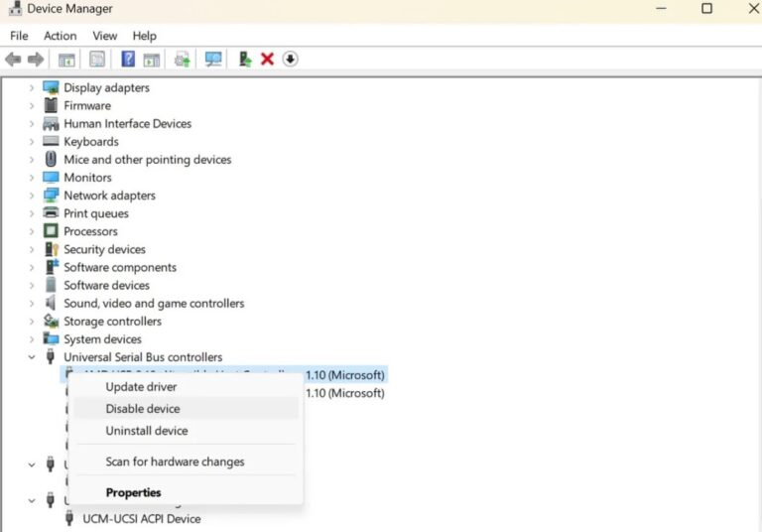Screen dimensions: 762x532
Task: Click the Update driver software toolbar icon
Action: (182, 60)
